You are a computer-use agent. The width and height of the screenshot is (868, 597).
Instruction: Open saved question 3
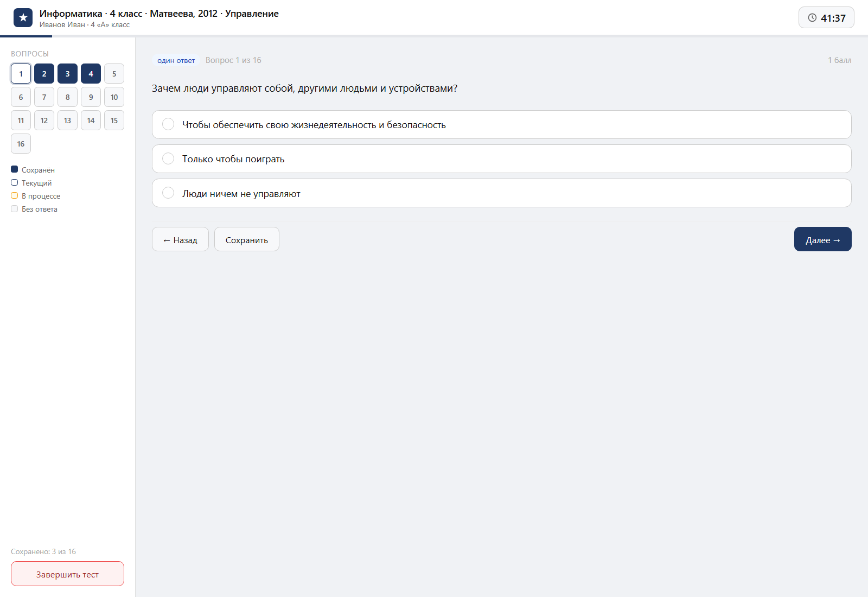coord(67,74)
